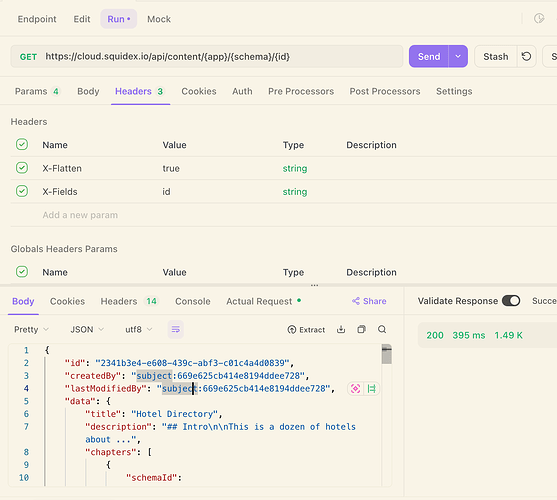Uncheck the X-Flatten header checkbox
Screen dimensions: 557x500
(x=22, y=168)
